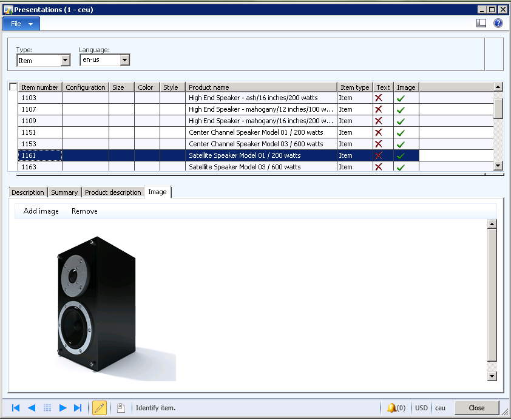
Task: Click the row selector for item 1153
Action: 13,144
